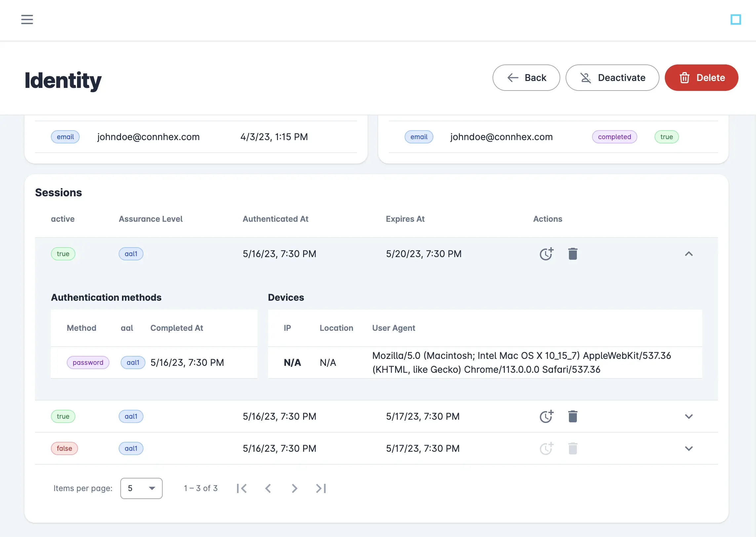
Task: Collapse the expanded first session details
Action: pyautogui.click(x=689, y=254)
